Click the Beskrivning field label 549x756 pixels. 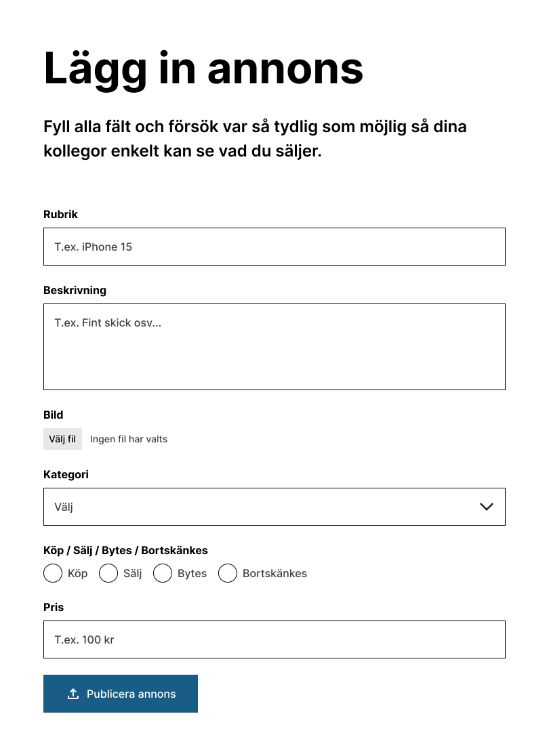click(x=75, y=290)
